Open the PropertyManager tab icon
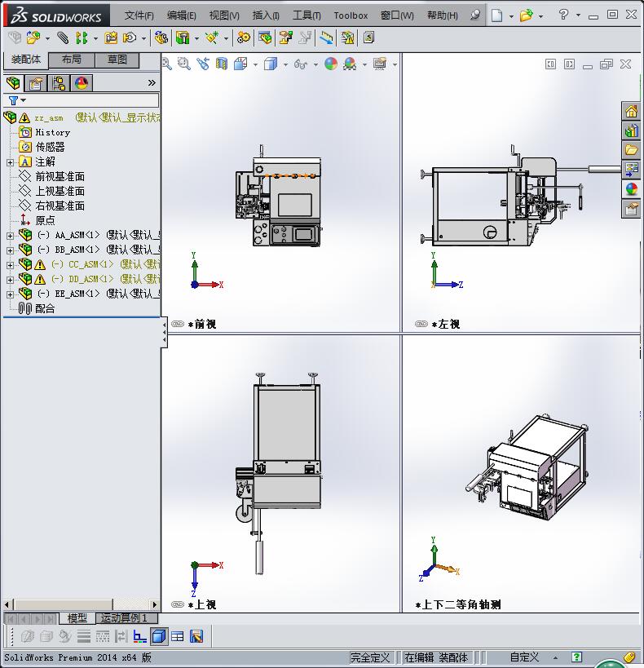 pos(36,83)
